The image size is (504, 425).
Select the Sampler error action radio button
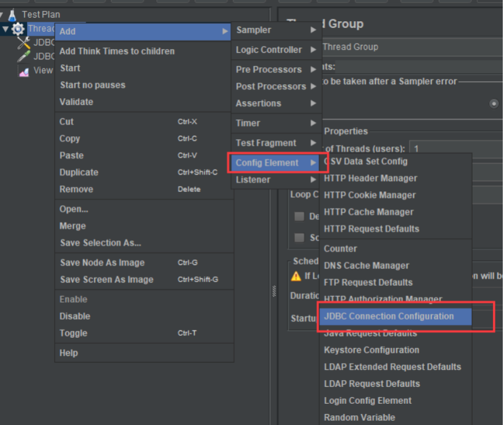point(494,104)
